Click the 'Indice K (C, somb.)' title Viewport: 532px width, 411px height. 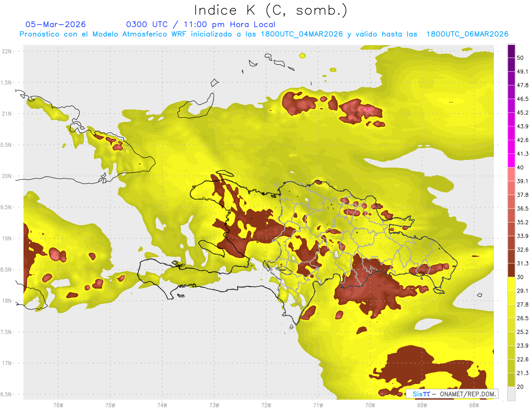point(271,11)
